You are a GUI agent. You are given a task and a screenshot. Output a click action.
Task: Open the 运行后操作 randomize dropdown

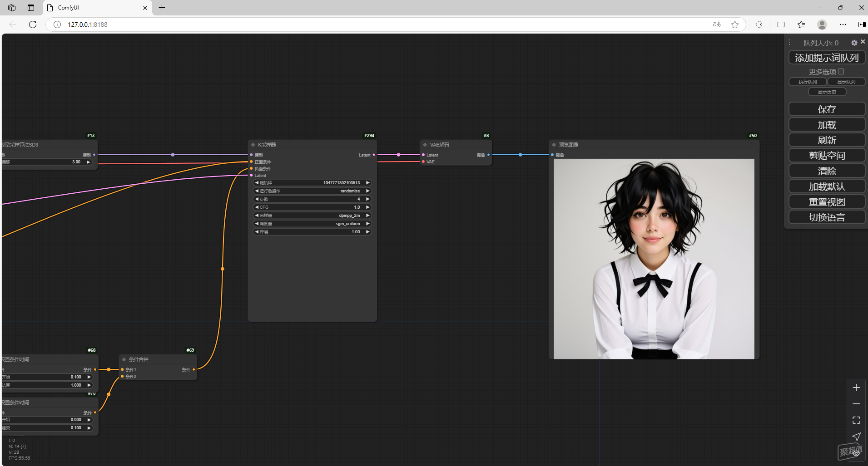pyautogui.click(x=312, y=191)
